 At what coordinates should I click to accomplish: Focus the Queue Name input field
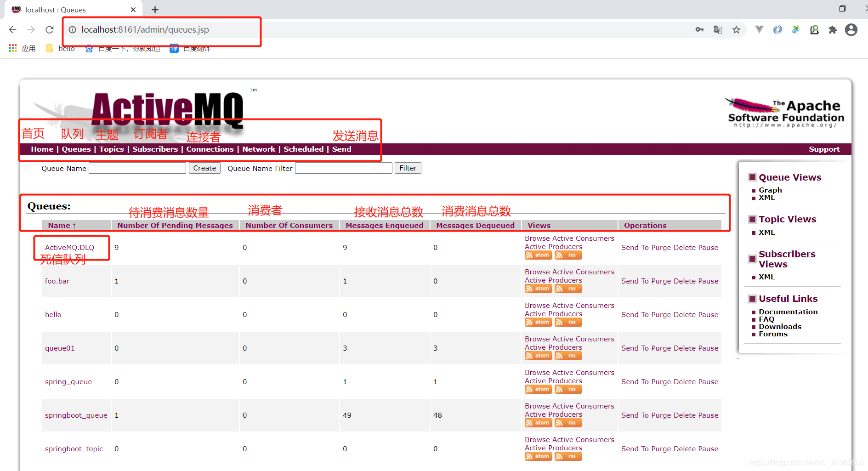(137, 168)
